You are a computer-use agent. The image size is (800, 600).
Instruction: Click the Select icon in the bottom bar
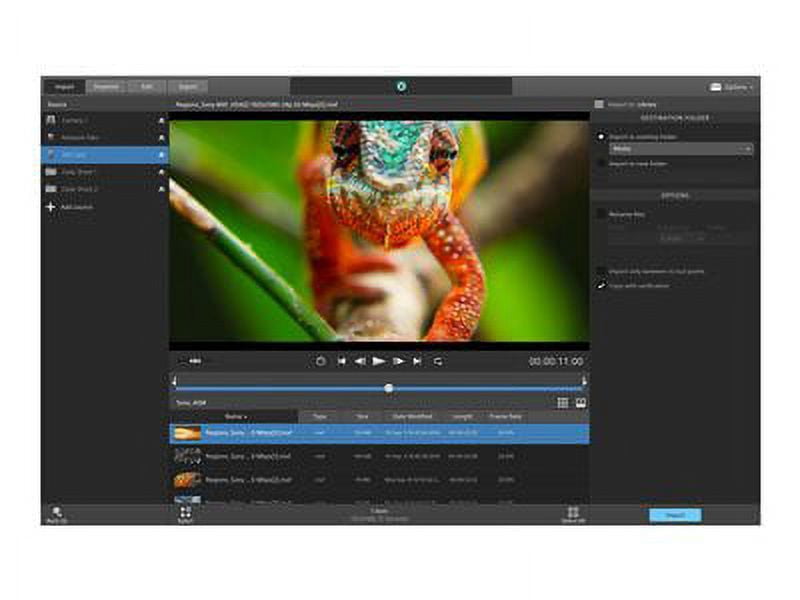pyautogui.click(x=185, y=514)
